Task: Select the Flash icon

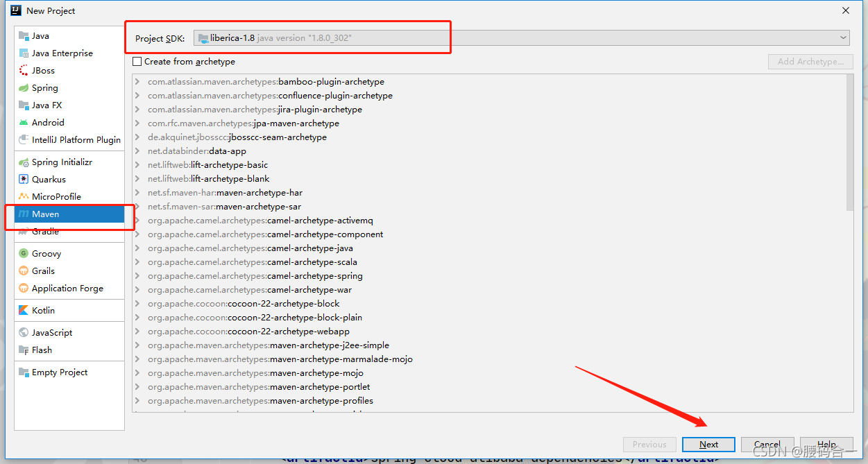Action: tap(24, 350)
